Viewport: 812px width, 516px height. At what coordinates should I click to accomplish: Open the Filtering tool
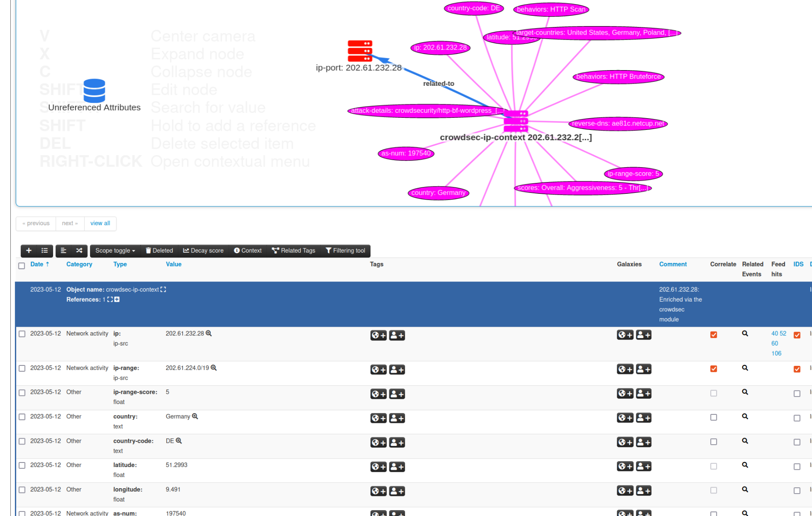click(345, 251)
